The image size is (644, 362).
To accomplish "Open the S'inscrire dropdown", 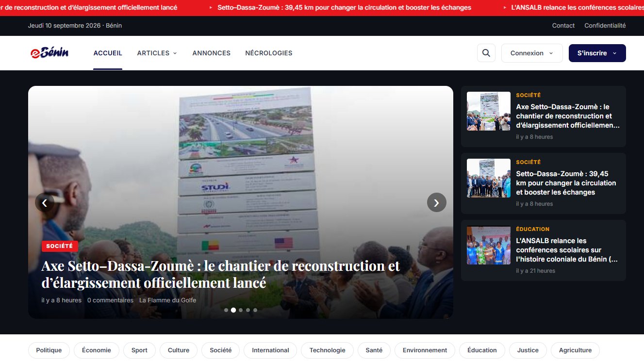I will pyautogui.click(x=597, y=53).
